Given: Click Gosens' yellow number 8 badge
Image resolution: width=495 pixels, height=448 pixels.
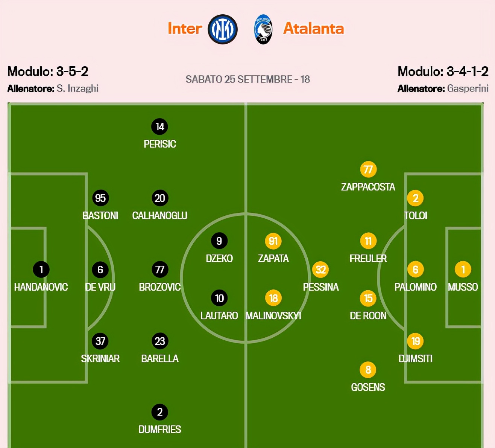Looking at the screenshot, I should [x=368, y=370].
